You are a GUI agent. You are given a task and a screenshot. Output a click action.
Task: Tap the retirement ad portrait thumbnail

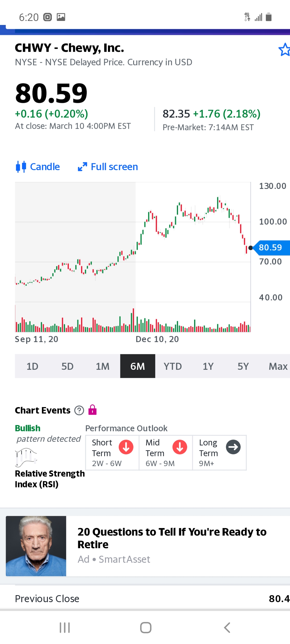tap(36, 546)
